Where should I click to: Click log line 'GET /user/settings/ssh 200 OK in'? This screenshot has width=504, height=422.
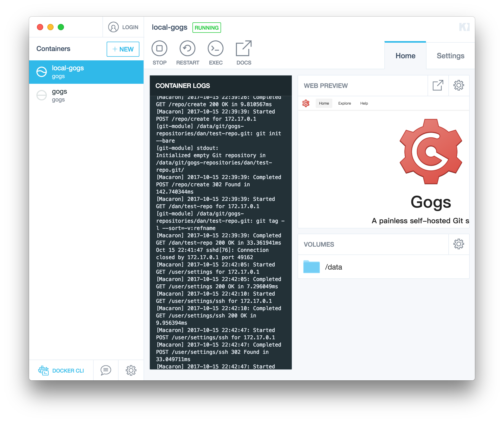[206, 316]
